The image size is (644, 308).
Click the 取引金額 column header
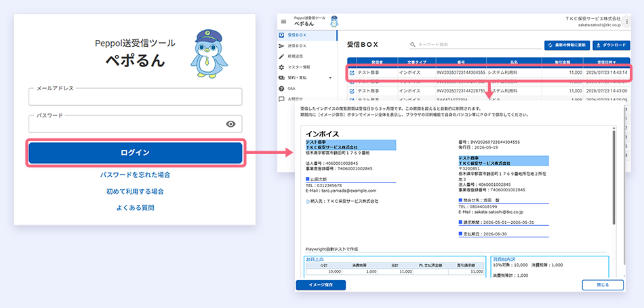click(562, 62)
